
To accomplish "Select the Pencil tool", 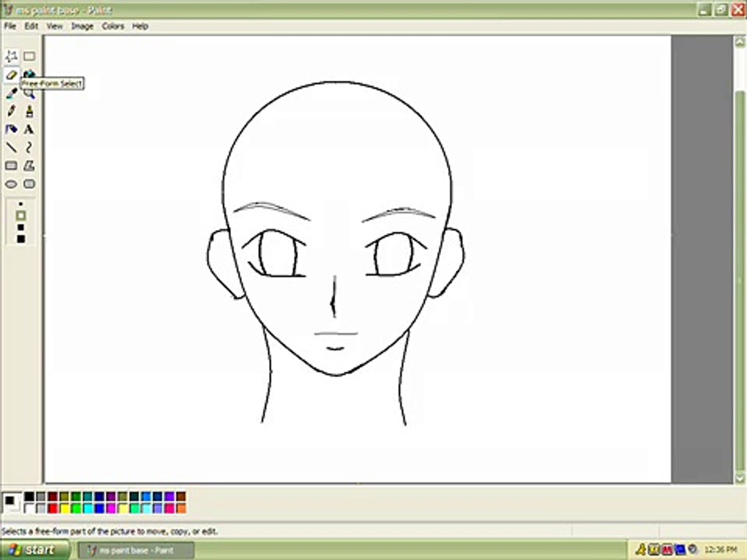I will point(11,111).
